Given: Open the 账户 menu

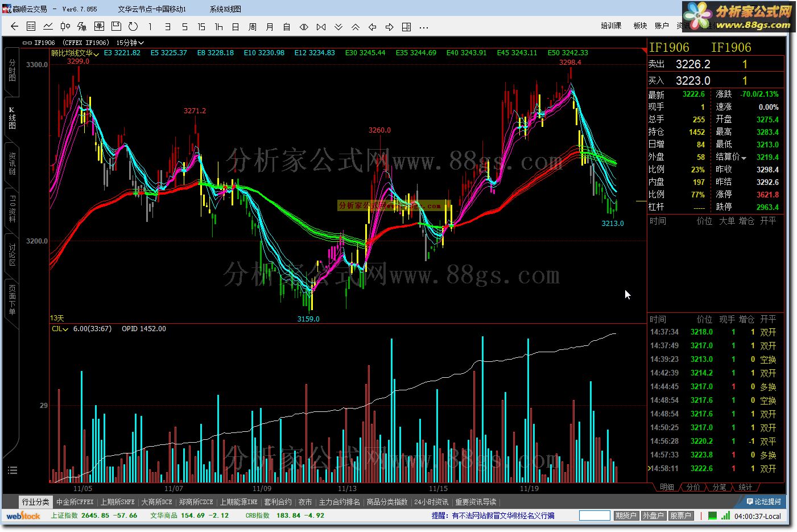Looking at the screenshot, I should [x=662, y=26].
